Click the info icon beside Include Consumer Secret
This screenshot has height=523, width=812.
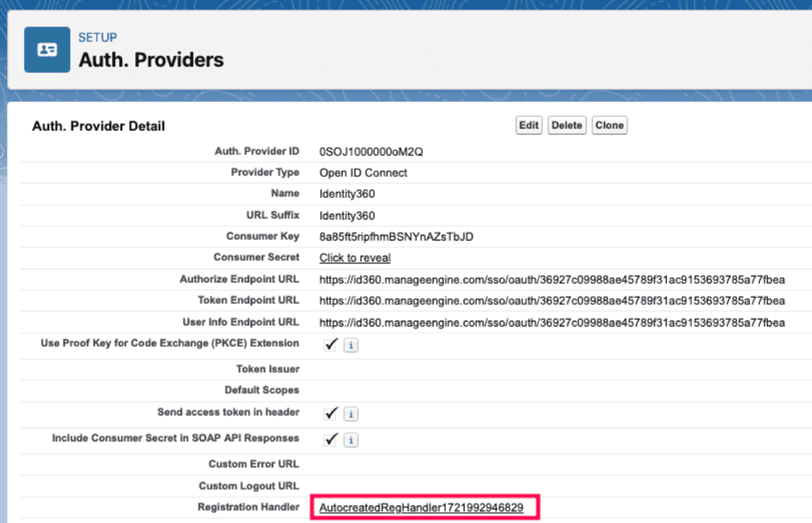tap(351, 439)
